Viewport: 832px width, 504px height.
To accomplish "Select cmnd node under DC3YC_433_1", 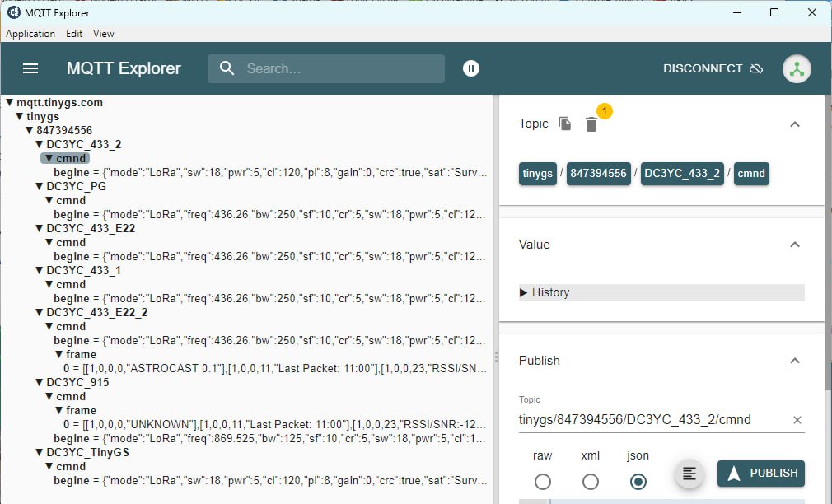I will click(71, 284).
